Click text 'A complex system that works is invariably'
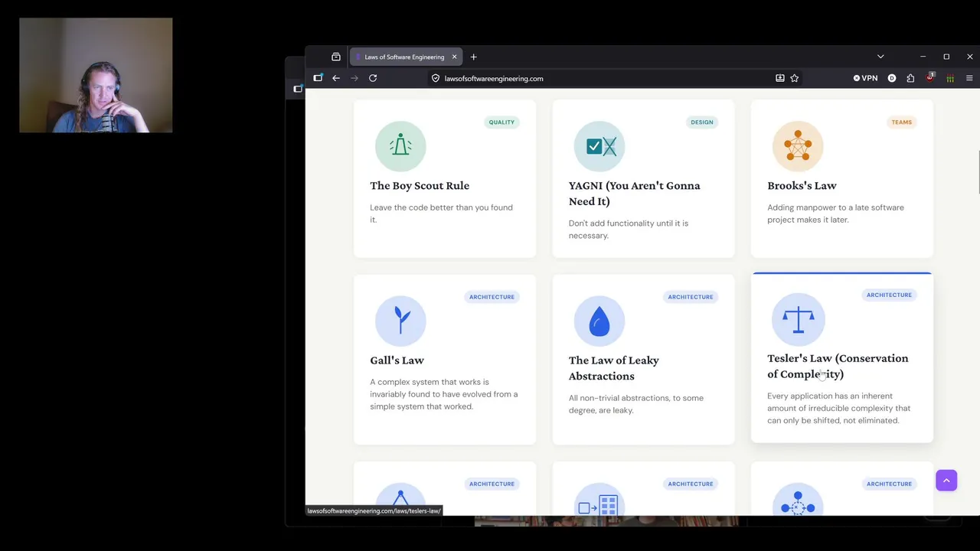This screenshot has height=551, width=980. coord(444,394)
